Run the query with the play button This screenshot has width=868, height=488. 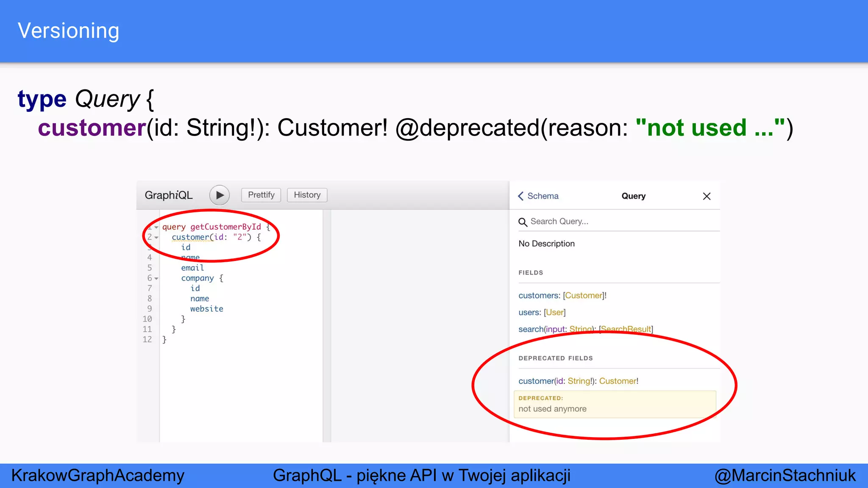click(x=220, y=195)
